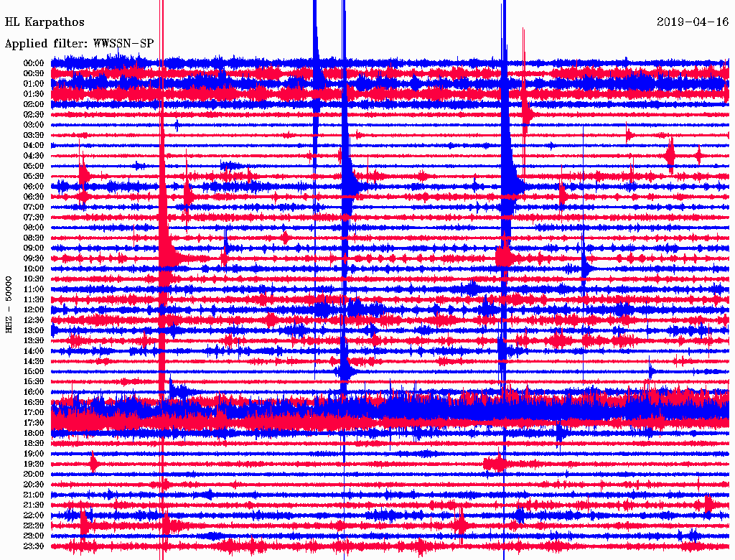This screenshot has width=735, height=560.
Task: Select the 03:00 time row label
Action: [34, 125]
